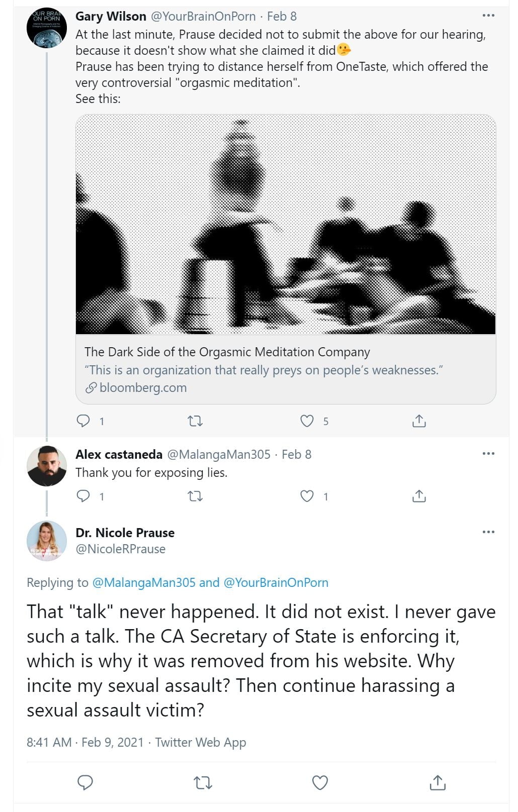Open the @YourBrainOnPorn mention in Replying to
Viewport: 518px width, 812px height.
coord(276,582)
